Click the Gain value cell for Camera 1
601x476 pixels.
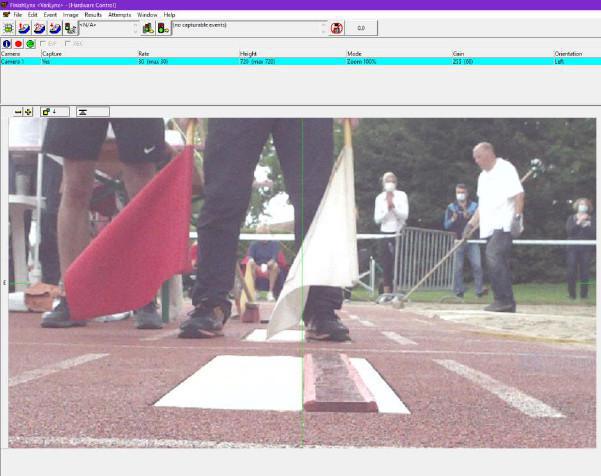click(x=463, y=61)
